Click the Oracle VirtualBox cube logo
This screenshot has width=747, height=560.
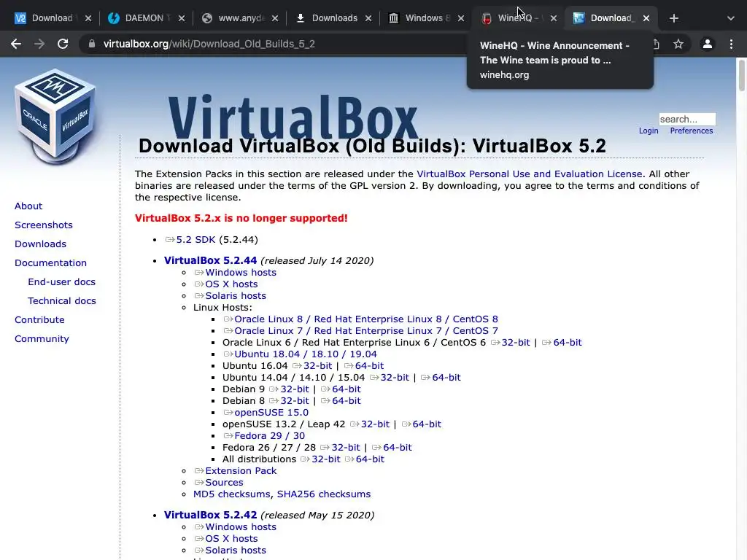click(x=55, y=117)
